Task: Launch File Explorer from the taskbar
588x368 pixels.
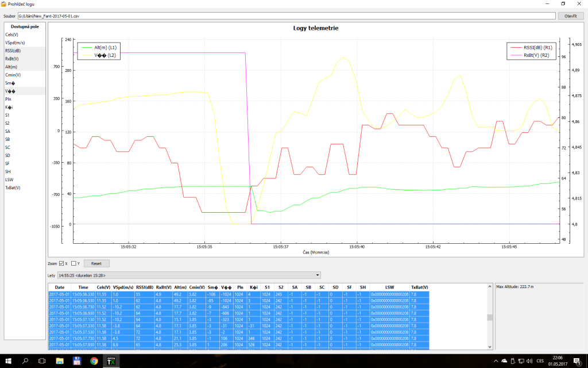Action: (x=59, y=361)
